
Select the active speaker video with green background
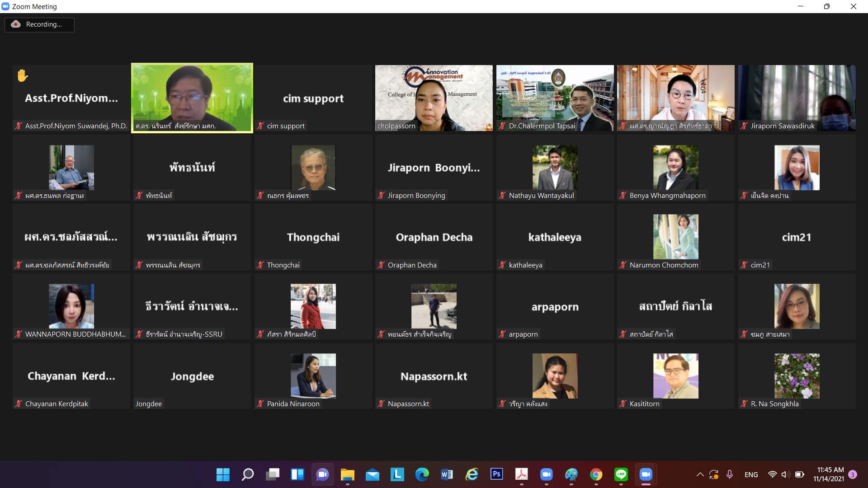(x=192, y=97)
